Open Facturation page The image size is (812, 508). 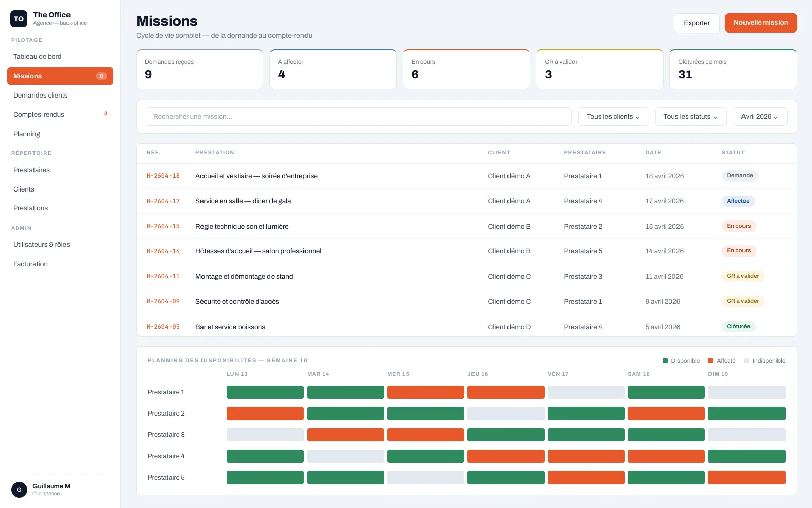60,264
